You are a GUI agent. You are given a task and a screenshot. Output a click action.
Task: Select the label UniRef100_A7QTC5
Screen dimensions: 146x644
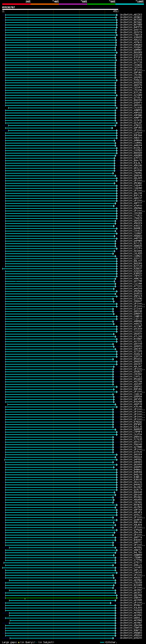coord(131,60)
